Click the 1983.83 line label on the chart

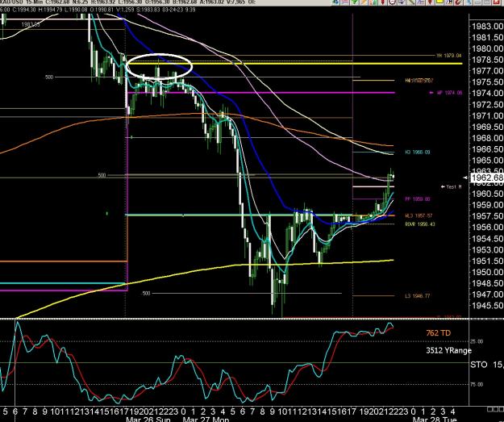point(31,24)
